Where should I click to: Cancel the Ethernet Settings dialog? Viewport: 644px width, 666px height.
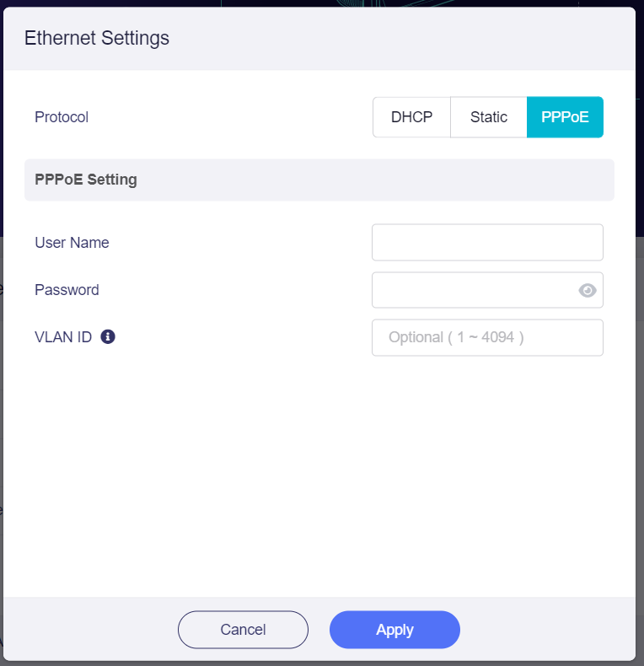[x=243, y=630]
